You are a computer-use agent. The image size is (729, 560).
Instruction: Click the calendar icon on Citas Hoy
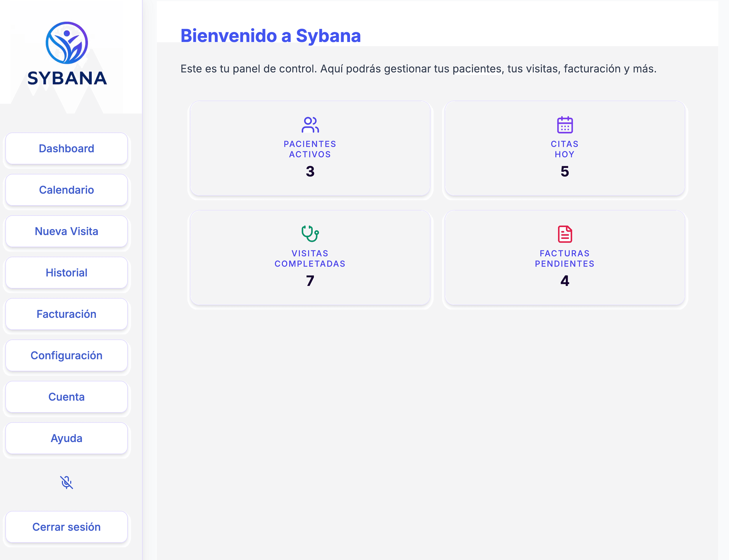click(565, 125)
